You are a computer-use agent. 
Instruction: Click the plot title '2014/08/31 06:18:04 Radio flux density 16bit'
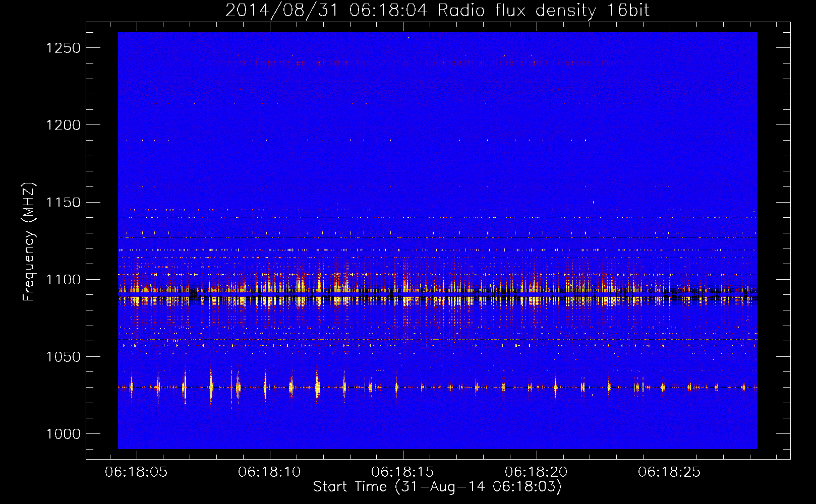pyautogui.click(x=437, y=10)
